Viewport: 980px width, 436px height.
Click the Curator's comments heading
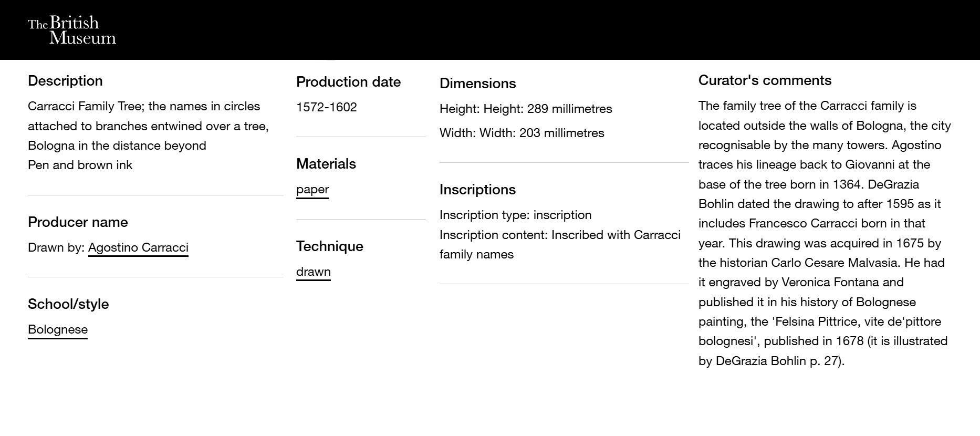click(765, 80)
